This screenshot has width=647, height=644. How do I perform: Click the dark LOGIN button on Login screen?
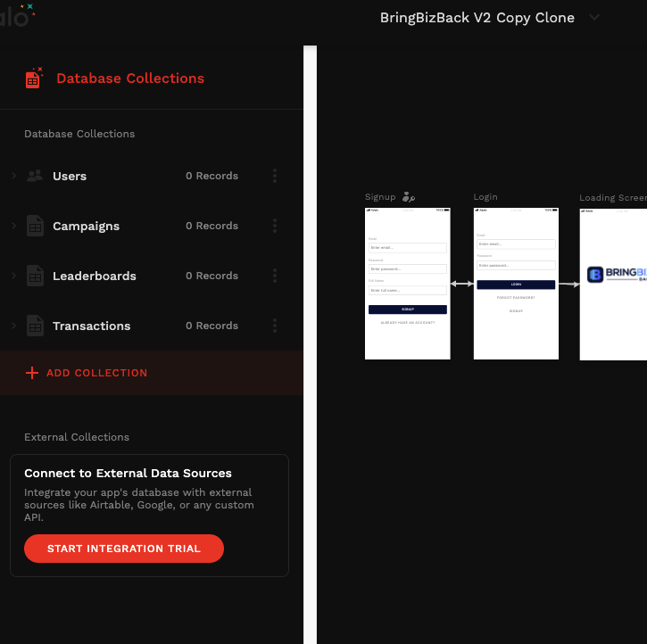coord(516,285)
